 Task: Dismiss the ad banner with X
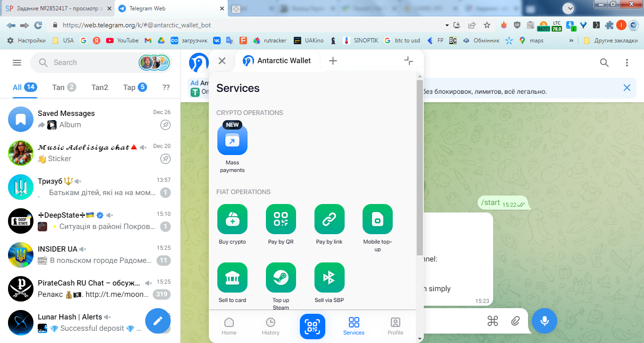coord(627,88)
